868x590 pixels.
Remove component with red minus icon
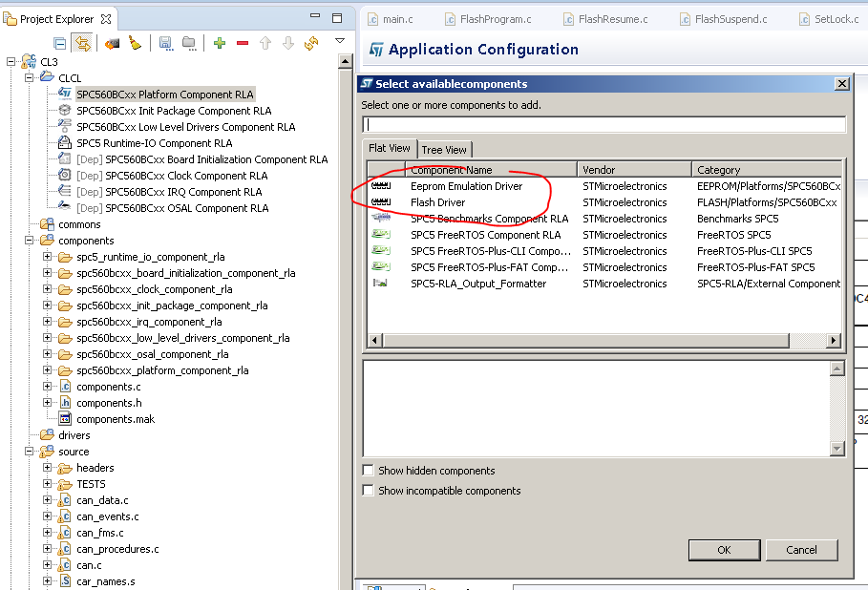[243, 43]
